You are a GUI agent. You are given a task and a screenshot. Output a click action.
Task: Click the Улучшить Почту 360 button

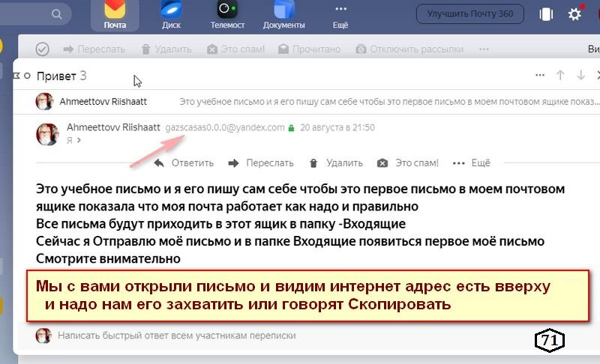pos(470,14)
